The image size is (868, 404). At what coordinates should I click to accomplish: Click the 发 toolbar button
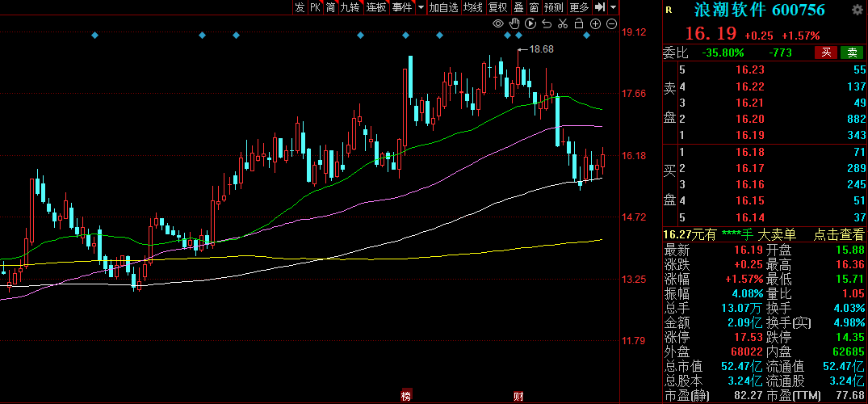[300, 7]
